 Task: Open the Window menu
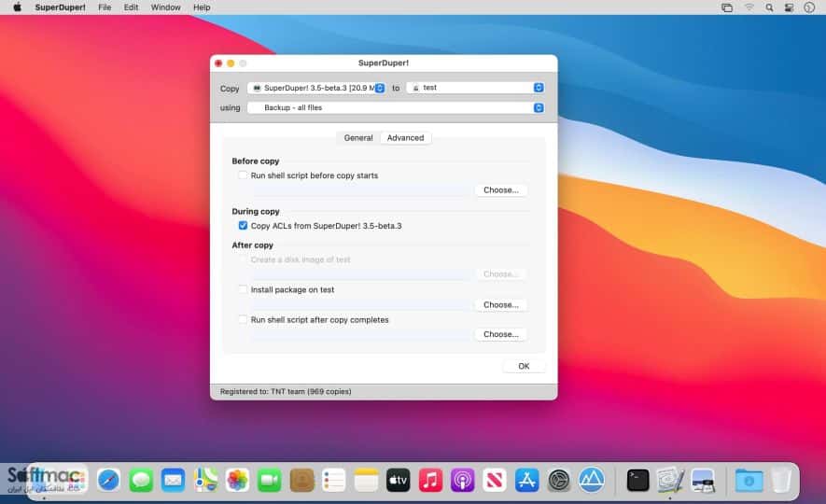[x=166, y=7]
